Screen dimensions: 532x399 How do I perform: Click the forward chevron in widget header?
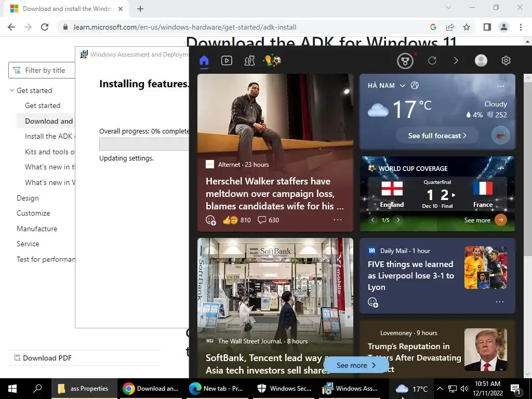point(456,61)
